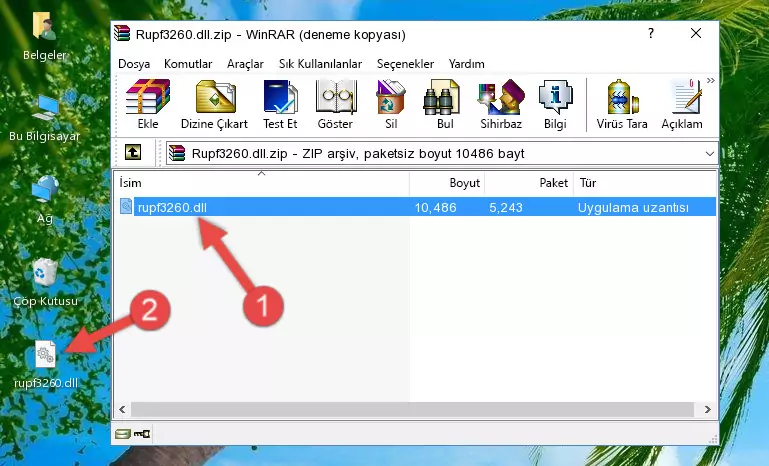
Task: Click the horizontal scrollbar track
Action: pos(412,409)
